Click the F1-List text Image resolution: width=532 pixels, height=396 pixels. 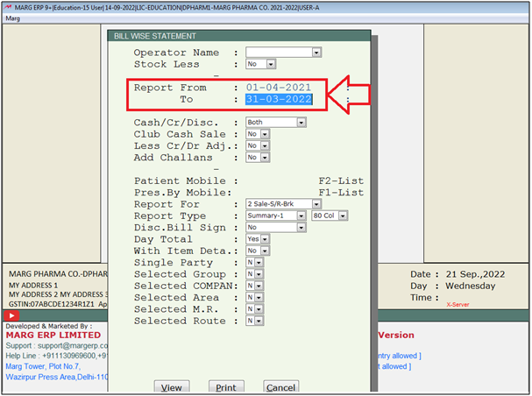coord(341,193)
